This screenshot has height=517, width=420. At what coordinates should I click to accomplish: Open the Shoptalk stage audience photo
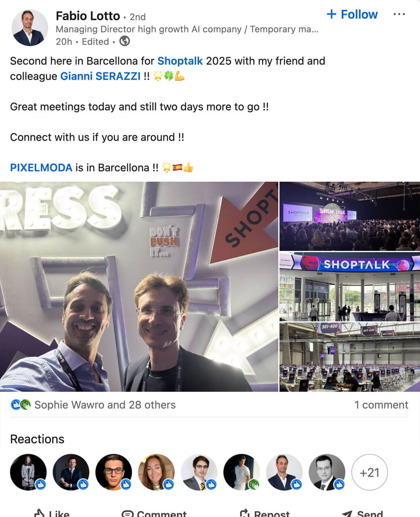(350, 216)
